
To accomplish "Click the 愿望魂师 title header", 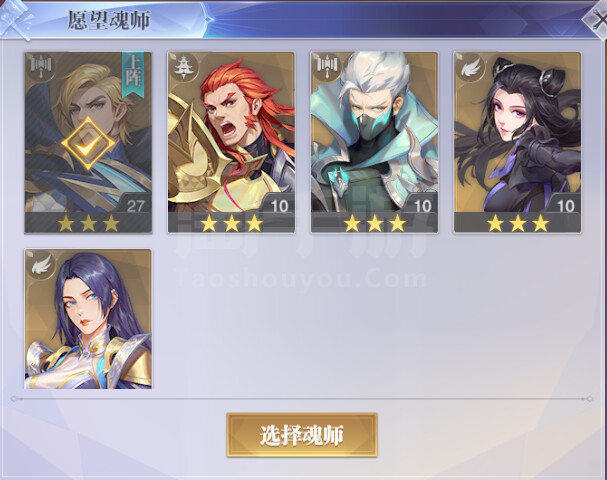I will click(x=109, y=20).
